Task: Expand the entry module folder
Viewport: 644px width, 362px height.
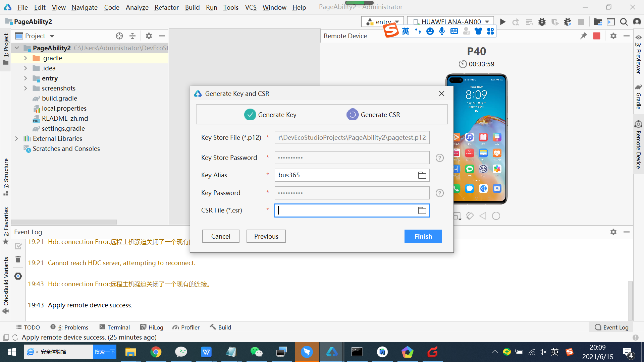Action: click(x=25, y=78)
